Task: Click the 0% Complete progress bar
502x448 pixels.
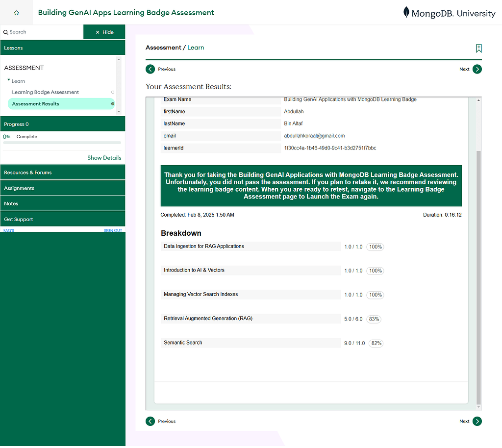Action: (x=62, y=142)
